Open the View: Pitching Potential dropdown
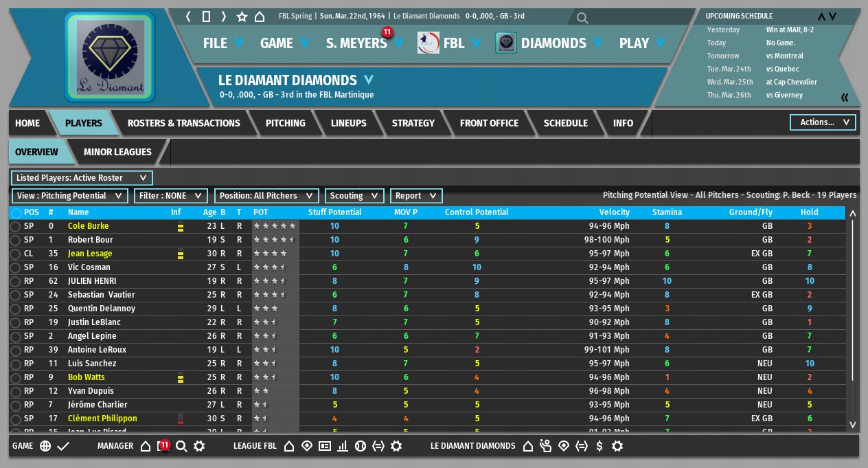 coord(70,196)
